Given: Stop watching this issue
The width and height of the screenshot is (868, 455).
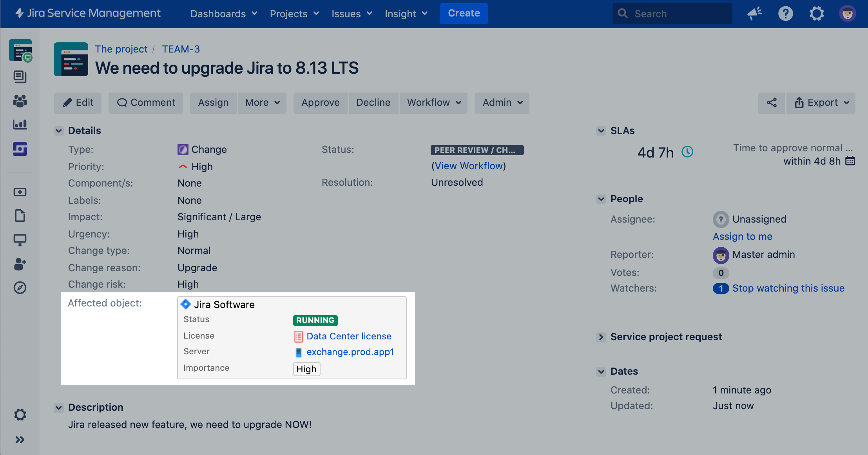Looking at the screenshot, I should coord(788,288).
